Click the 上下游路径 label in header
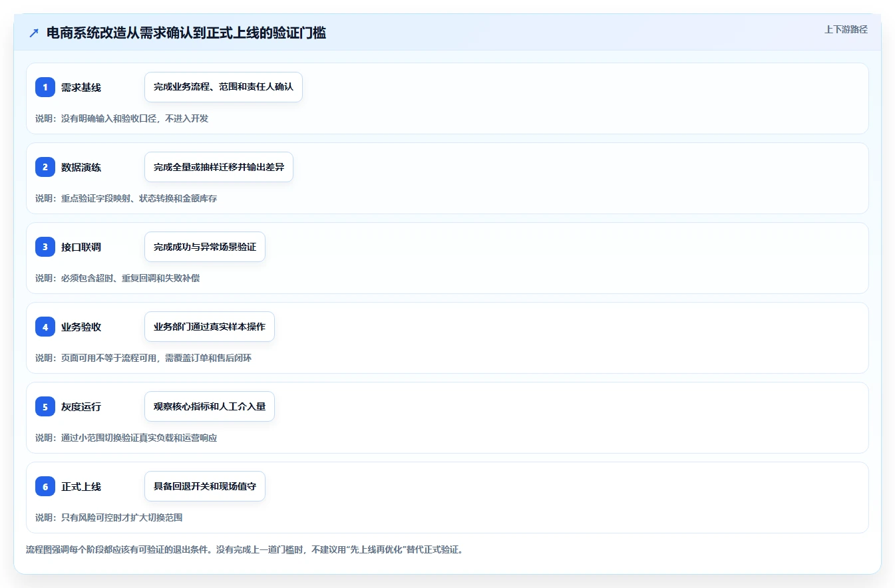 coord(846,29)
